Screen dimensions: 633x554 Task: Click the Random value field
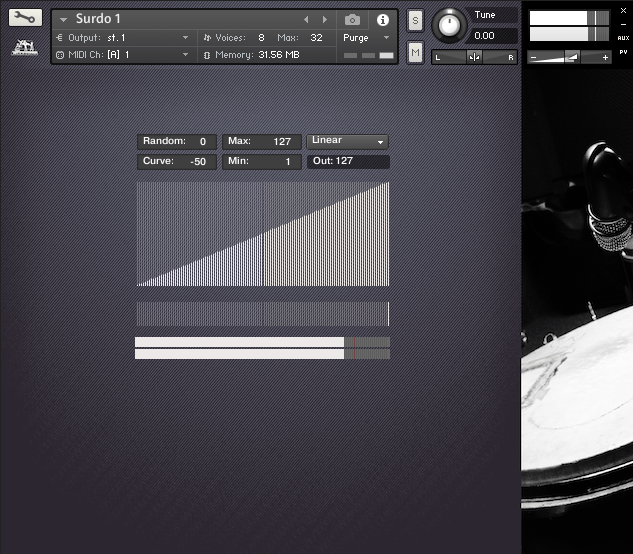coord(177,142)
